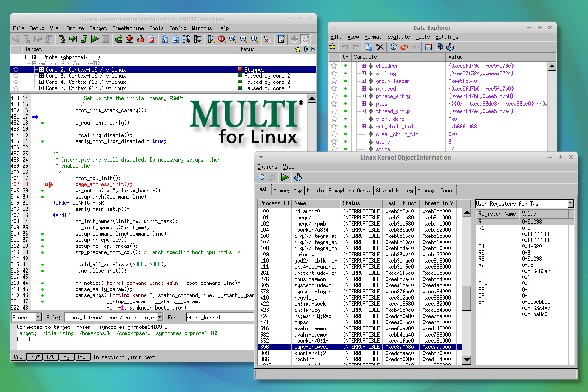Toggle watchpoint dot for the sibling variable
Viewport: 588px width, 392px height.
(346, 73)
